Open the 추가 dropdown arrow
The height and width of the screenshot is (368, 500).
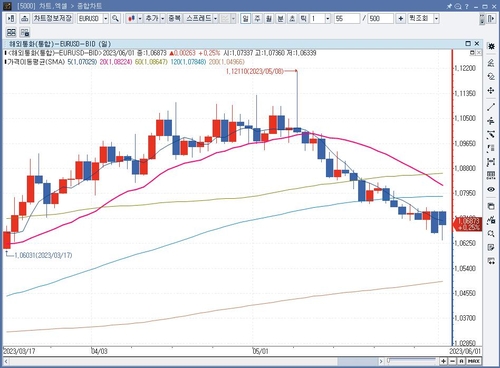pos(163,19)
